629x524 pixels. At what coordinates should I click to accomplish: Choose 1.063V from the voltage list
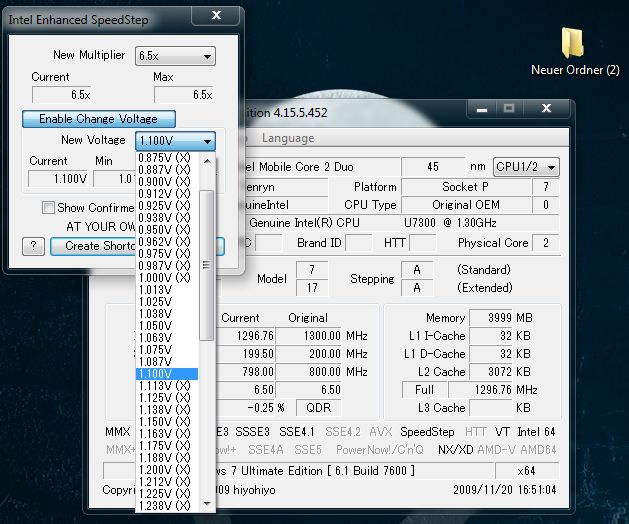pos(167,338)
